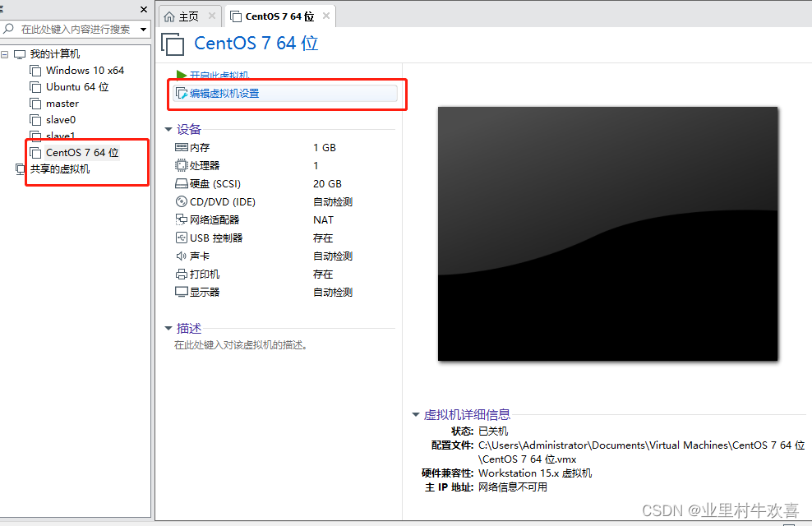Click the edit settings wrench icon

point(182,93)
